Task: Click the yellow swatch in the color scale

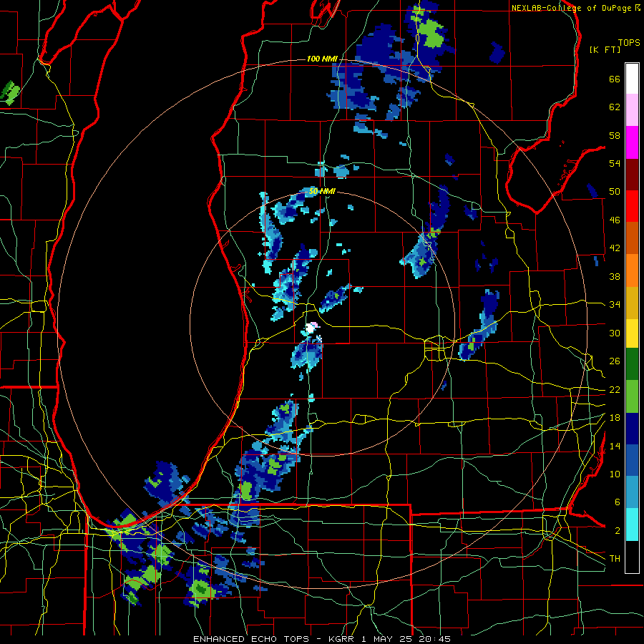Action: point(632,333)
